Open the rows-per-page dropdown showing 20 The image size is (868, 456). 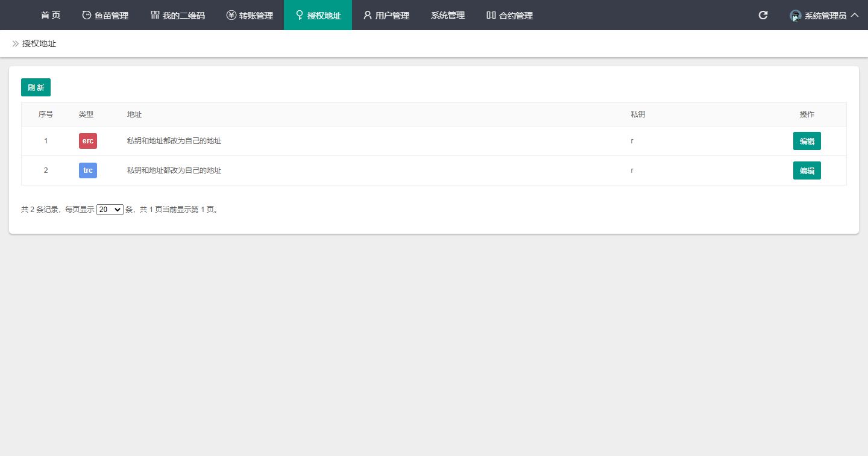tap(110, 210)
